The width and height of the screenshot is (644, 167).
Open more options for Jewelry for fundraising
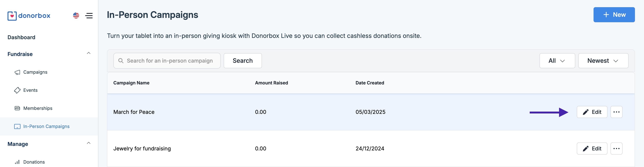(616, 149)
